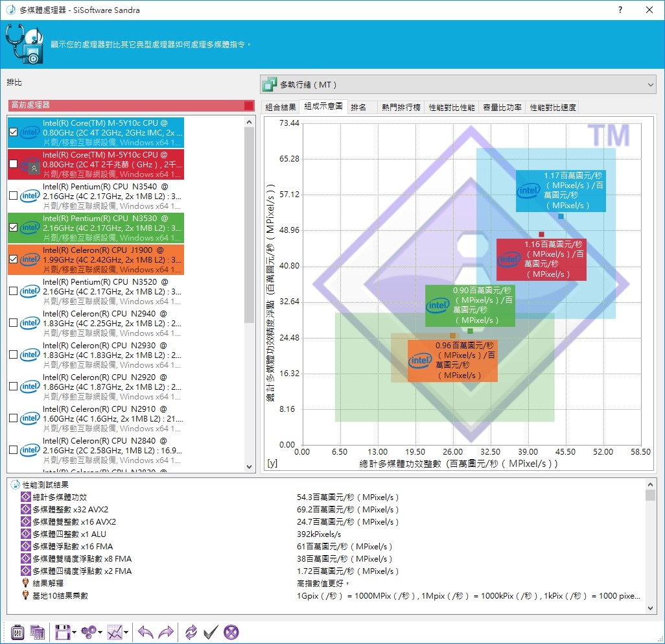Uncheck the Celeron J1900 checkbox
Screen dimensions: 665x644
pos(13,259)
